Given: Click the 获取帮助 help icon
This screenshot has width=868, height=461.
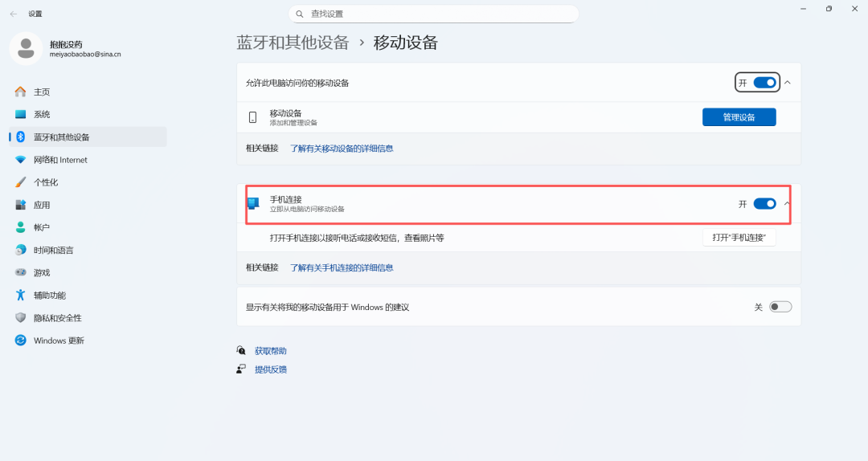Looking at the screenshot, I should (x=241, y=350).
